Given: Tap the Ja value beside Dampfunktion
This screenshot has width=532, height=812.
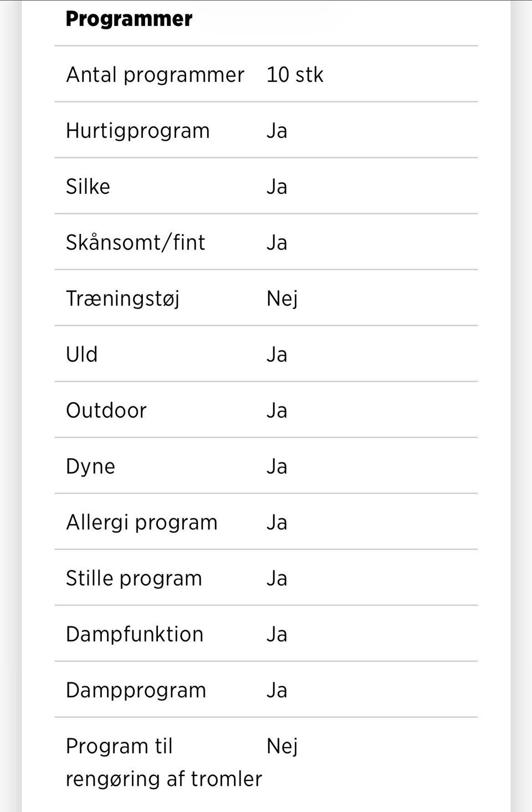Looking at the screenshot, I should [x=277, y=634].
